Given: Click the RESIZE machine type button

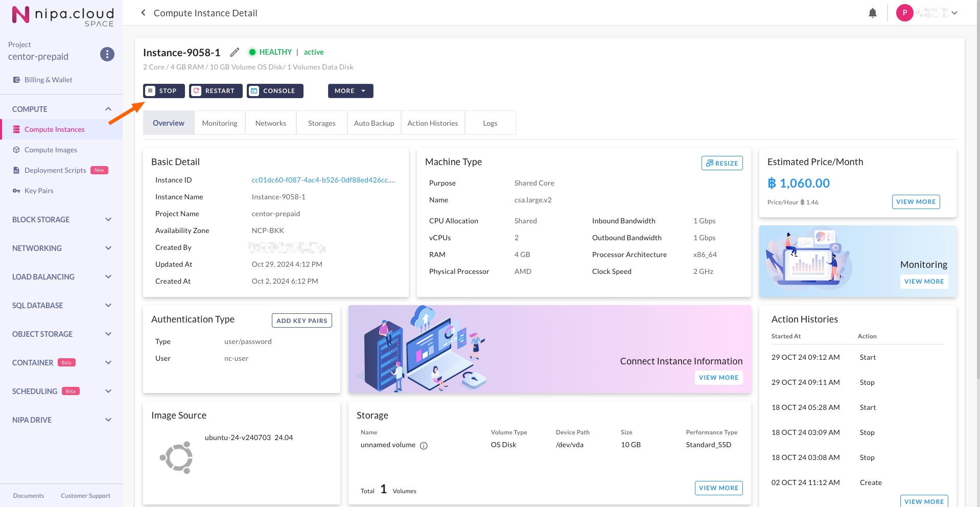Looking at the screenshot, I should [721, 163].
